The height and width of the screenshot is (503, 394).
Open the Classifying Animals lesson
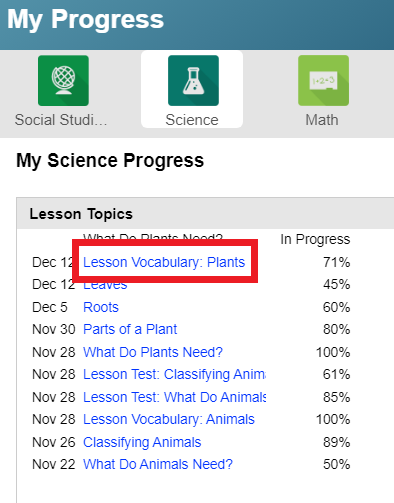pyautogui.click(x=142, y=442)
